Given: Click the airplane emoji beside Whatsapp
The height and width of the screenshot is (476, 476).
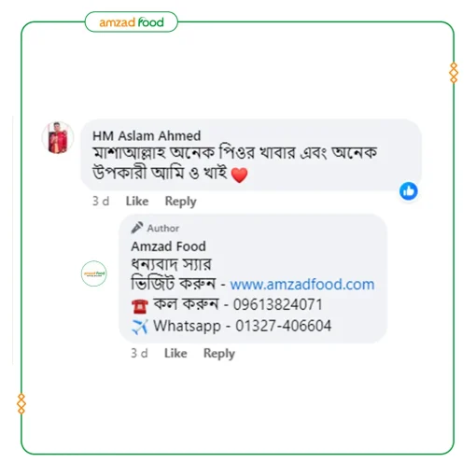Looking at the screenshot, I should tap(139, 327).
